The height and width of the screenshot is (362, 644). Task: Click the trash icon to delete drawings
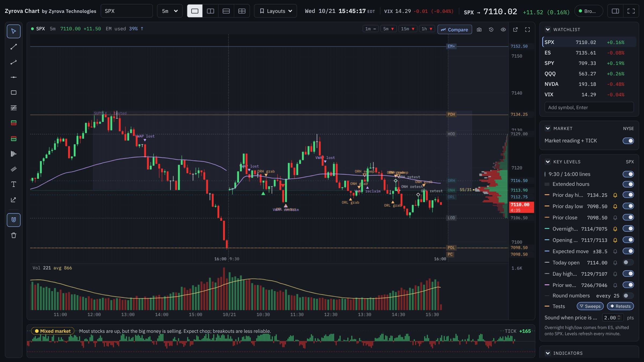pyautogui.click(x=13, y=235)
